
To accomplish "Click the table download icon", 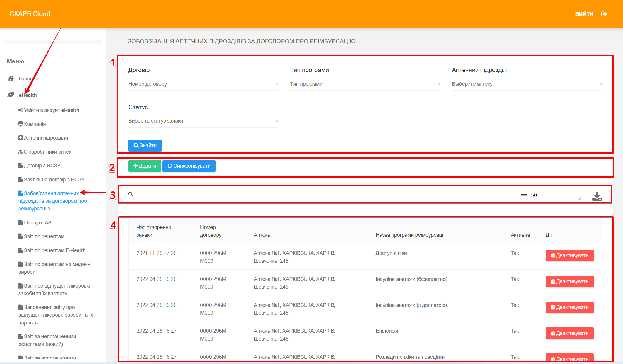I will click(597, 196).
